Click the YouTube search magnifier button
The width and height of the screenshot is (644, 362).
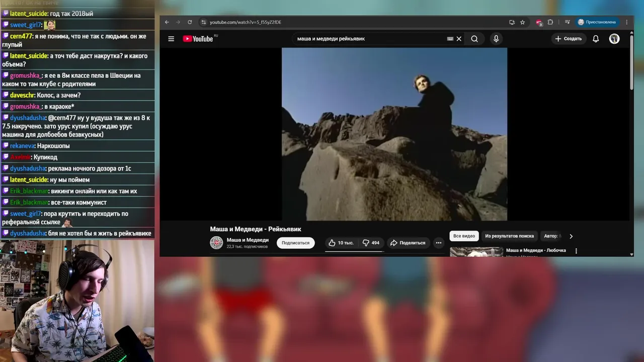click(474, 39)
